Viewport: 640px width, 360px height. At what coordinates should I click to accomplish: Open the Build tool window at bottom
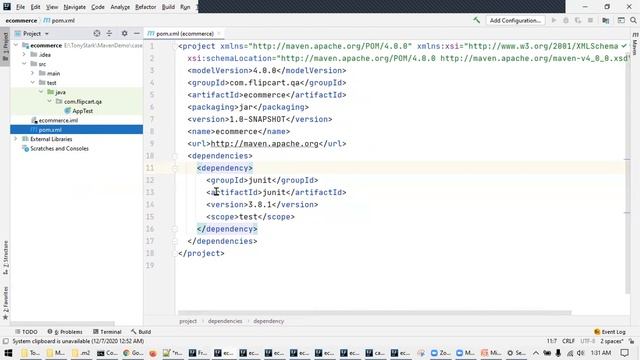[141, 332]
